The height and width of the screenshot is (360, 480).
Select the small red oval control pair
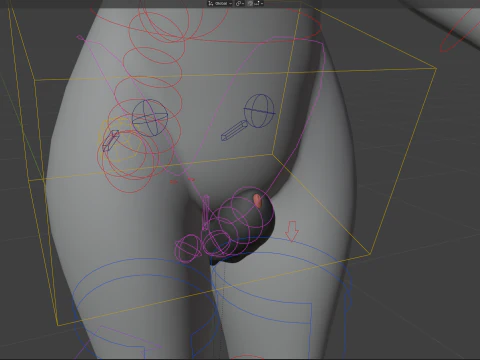tap(182, 181)
